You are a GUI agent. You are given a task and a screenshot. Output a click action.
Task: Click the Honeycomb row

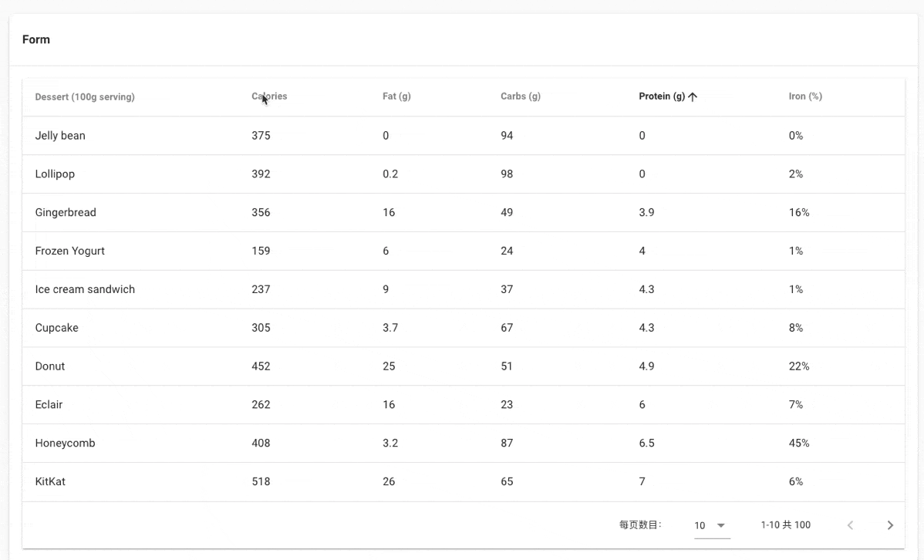(464, 444)
